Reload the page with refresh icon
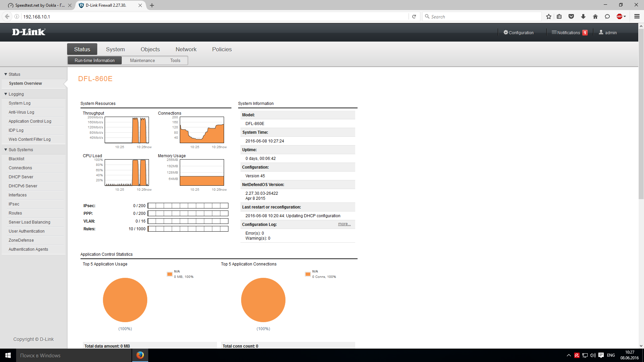 414,16
